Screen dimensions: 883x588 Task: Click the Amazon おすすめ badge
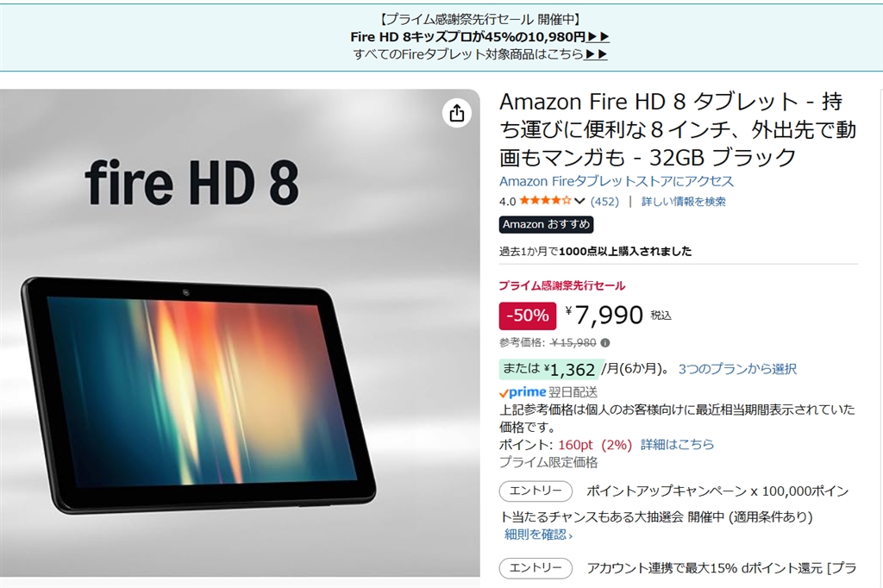546,224
